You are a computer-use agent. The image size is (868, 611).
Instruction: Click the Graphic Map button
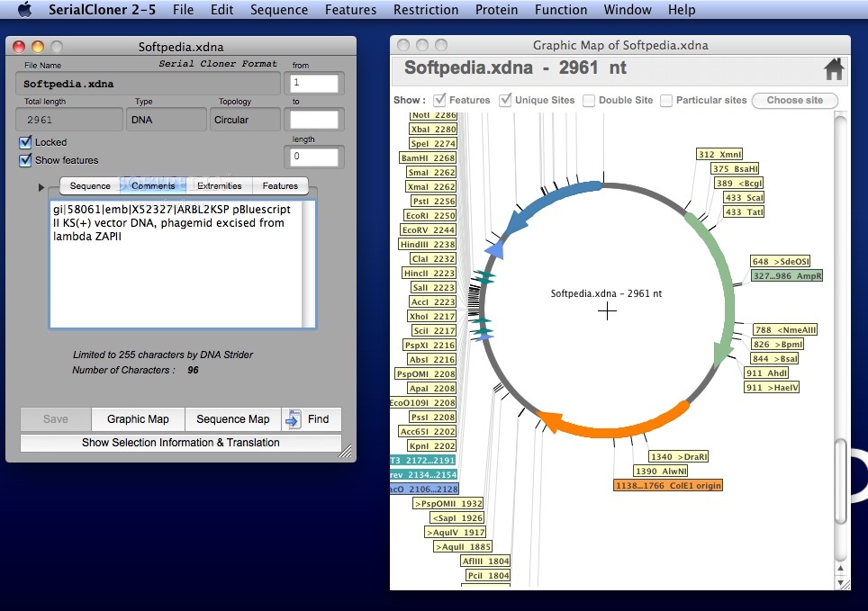coord(138,419)
